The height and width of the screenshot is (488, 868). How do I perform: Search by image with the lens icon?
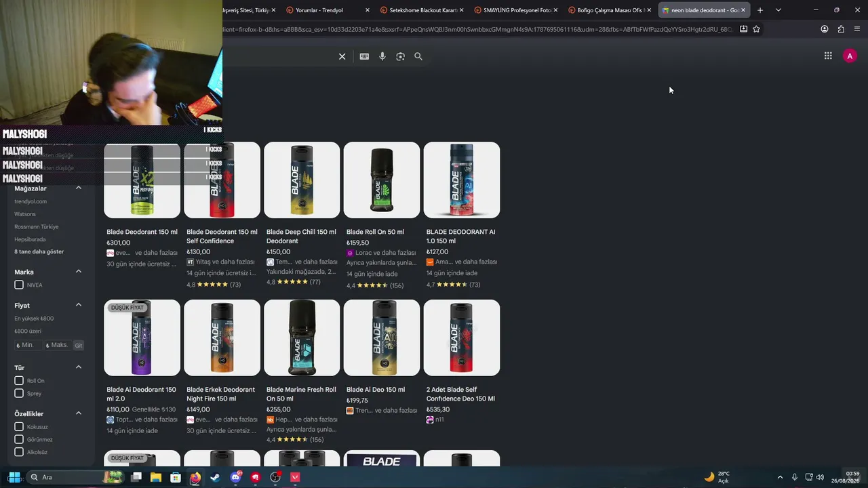click(x=400, y=56)
